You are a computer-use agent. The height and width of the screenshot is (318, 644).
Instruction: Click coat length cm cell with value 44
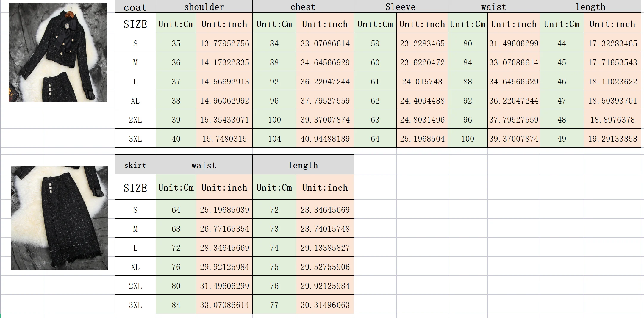click(x=562, y=43)
